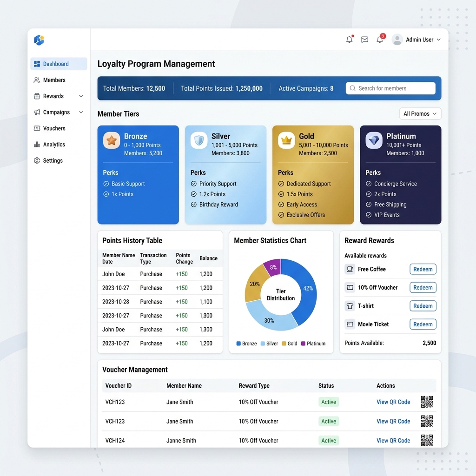
Task: Redeem the 10% Off Voucher reward
Action: [x=423, y=287]
